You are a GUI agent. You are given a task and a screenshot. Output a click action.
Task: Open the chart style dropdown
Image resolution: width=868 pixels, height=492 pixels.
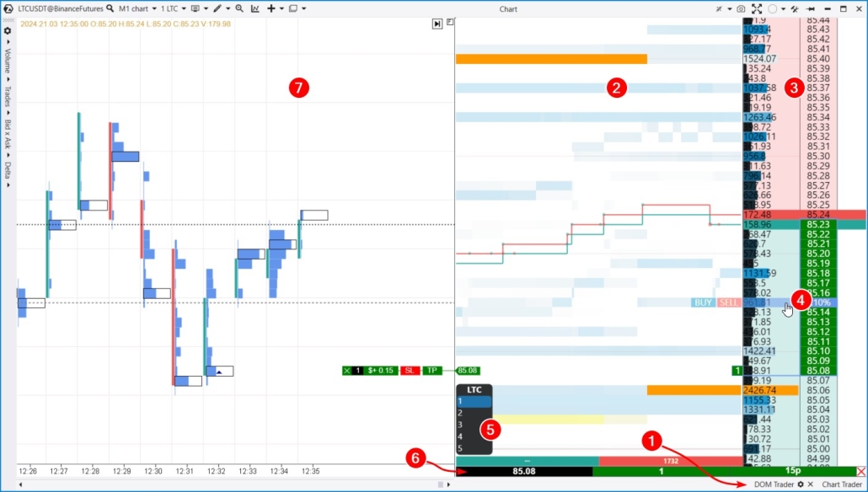click(200, 8)
